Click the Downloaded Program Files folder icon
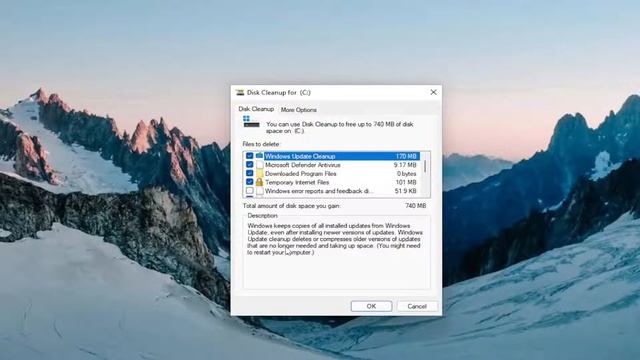Image resolution: width=640 pixels, height=360 pixels. click(260, 173)
